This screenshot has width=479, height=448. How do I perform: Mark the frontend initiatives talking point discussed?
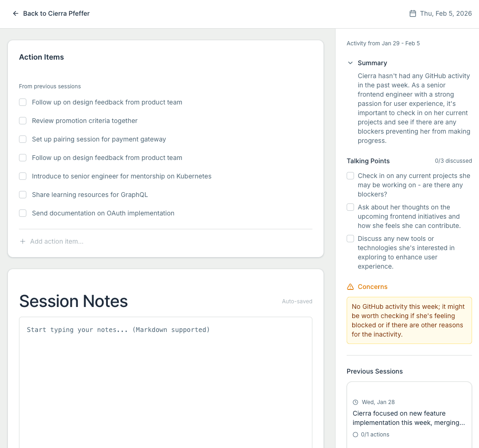click(x=350, y=207)
